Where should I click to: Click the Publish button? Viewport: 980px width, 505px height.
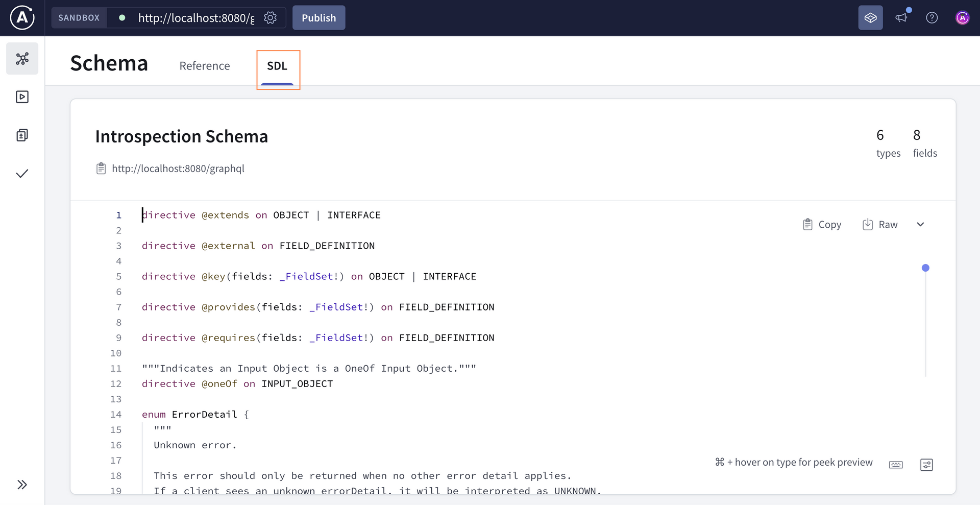[x=318, y=17]
